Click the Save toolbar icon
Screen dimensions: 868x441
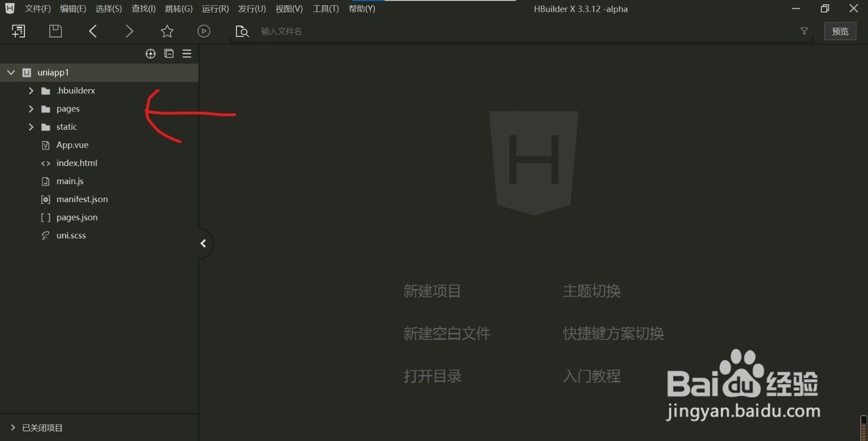tap(55, 31)
